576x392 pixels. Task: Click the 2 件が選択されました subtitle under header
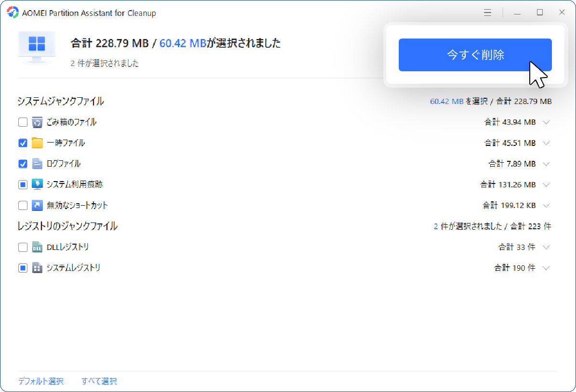point(105,63)
